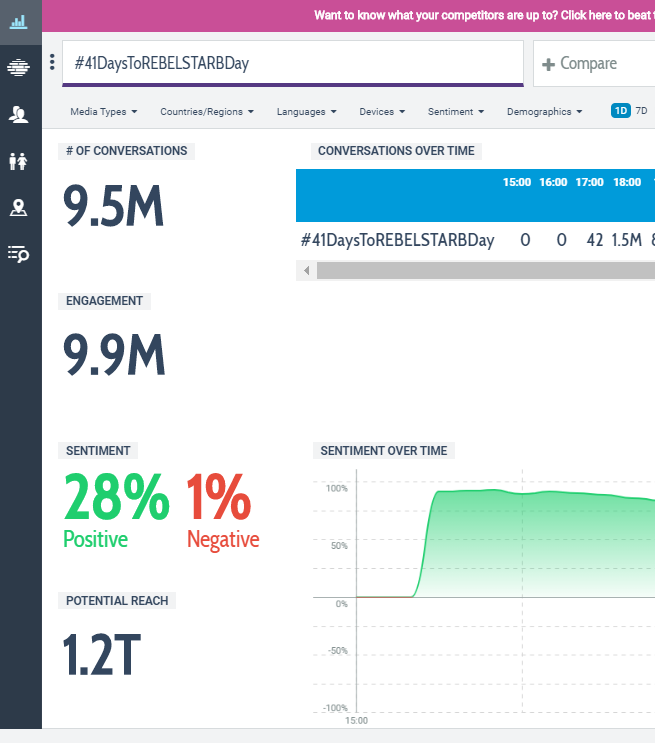655x743 pixels.
Task: Expand the Demographics filter
Action: (x=545, y=112)
